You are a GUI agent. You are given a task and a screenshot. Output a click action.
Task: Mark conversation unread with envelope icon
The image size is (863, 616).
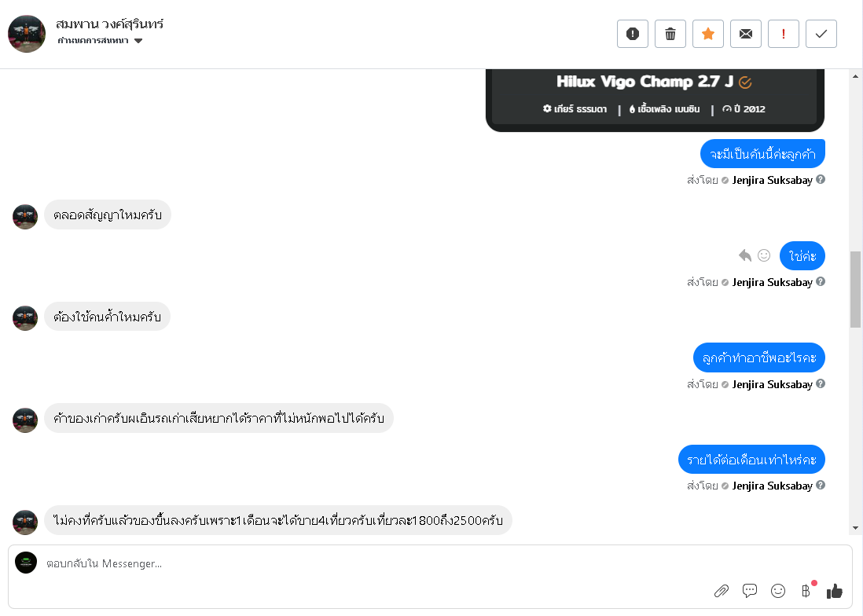746,34
